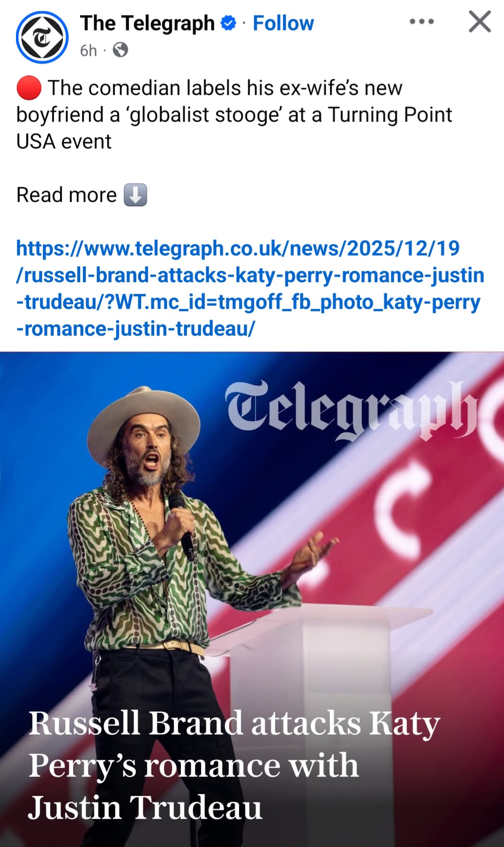This screenshot has width=504, height=847.
Task: Click the 6h post timestamp
Action: (88, 50)
